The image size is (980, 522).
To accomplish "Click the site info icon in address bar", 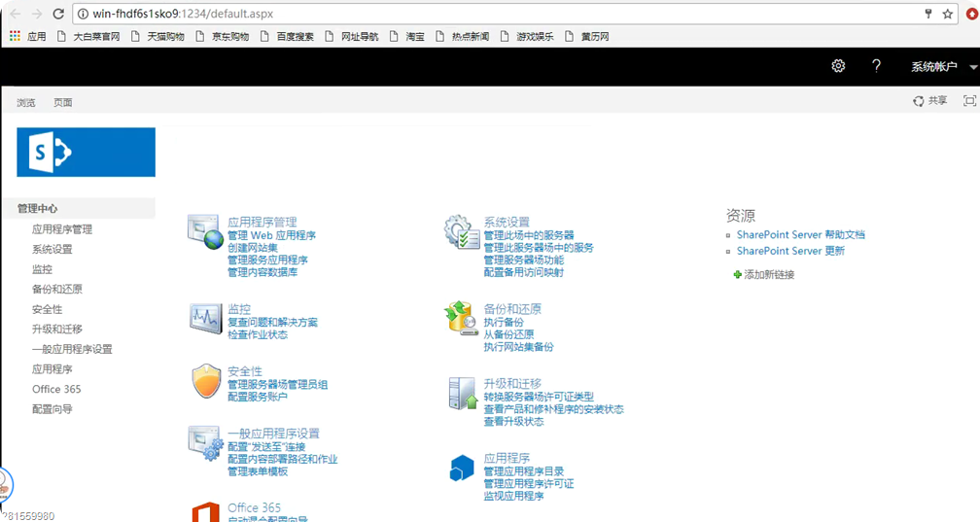I will point(83,14).
